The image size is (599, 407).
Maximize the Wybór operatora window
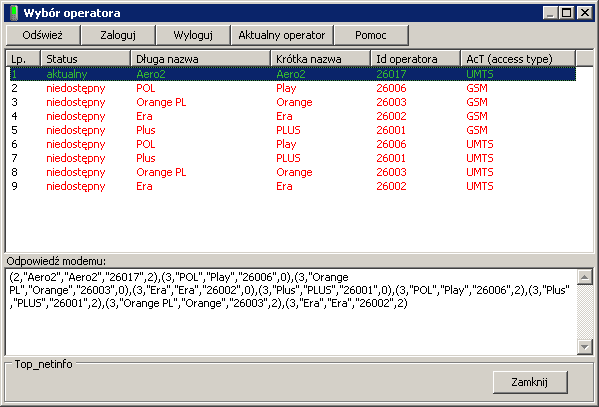pyautogui.click(x=567, y=13)
